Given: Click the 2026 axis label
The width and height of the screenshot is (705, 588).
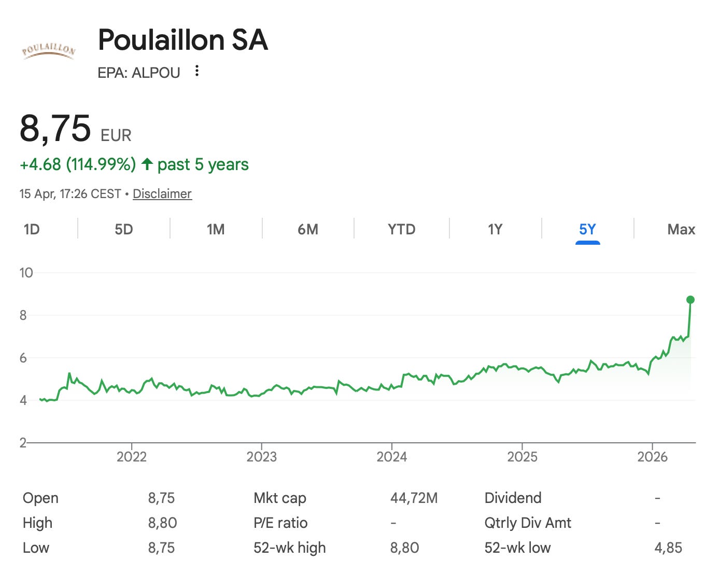Looking at the screenshot, I should [652, 457].
